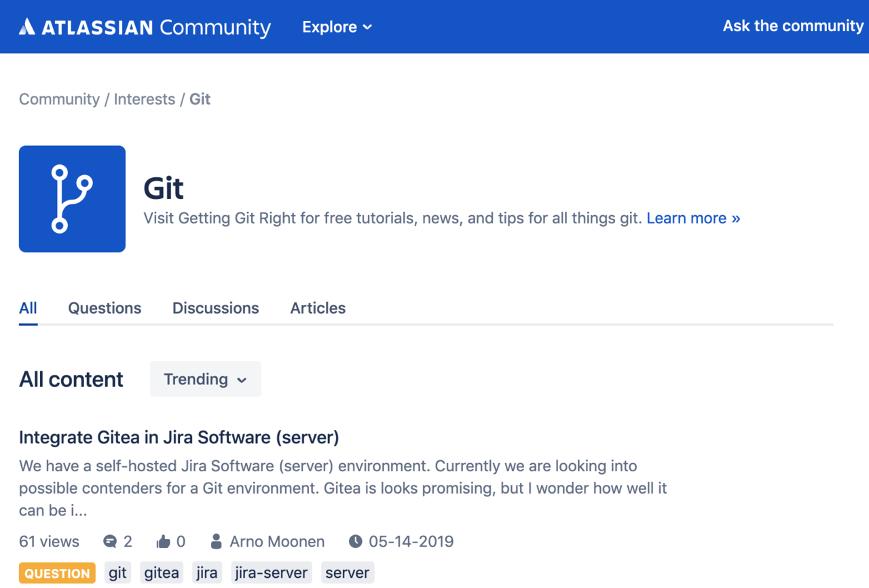Click the likes count 0
Screen dimensions: 869x588
click(181, 541)
